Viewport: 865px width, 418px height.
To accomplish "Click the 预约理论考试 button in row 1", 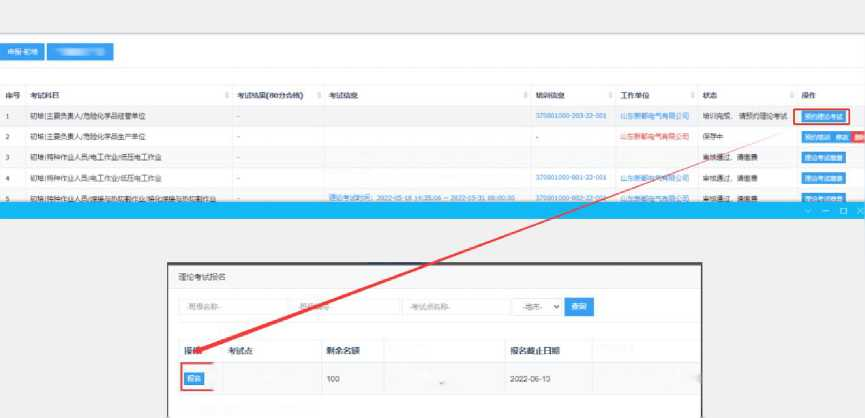I will tap(823, 116).
